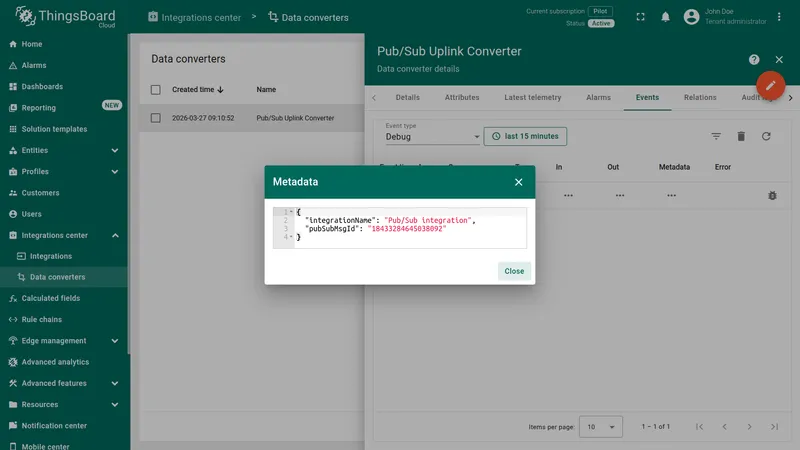Select the Events tab
800x450 pixels.
647,97
